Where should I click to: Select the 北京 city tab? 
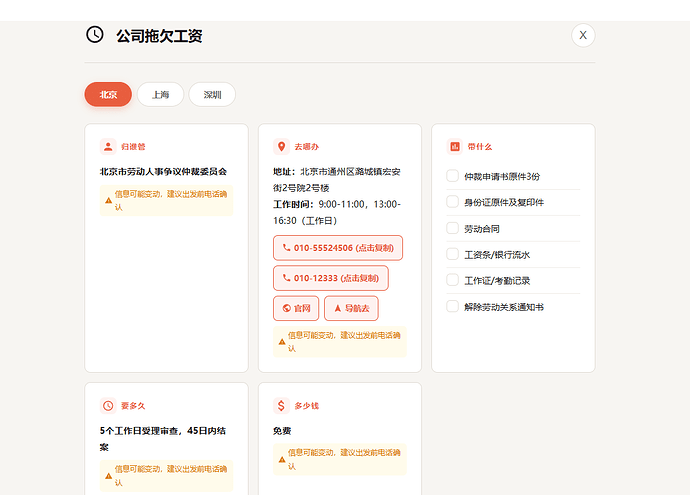pos(108,94)
